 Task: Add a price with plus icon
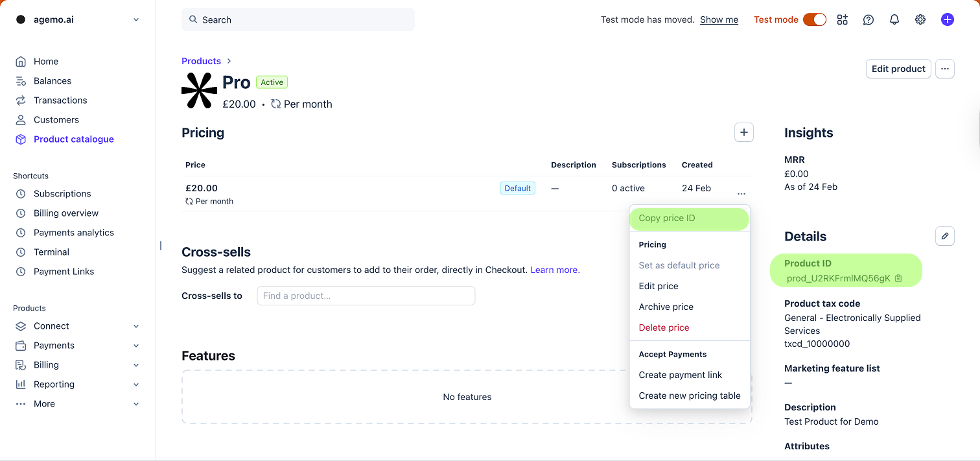(x=743, y=132)
